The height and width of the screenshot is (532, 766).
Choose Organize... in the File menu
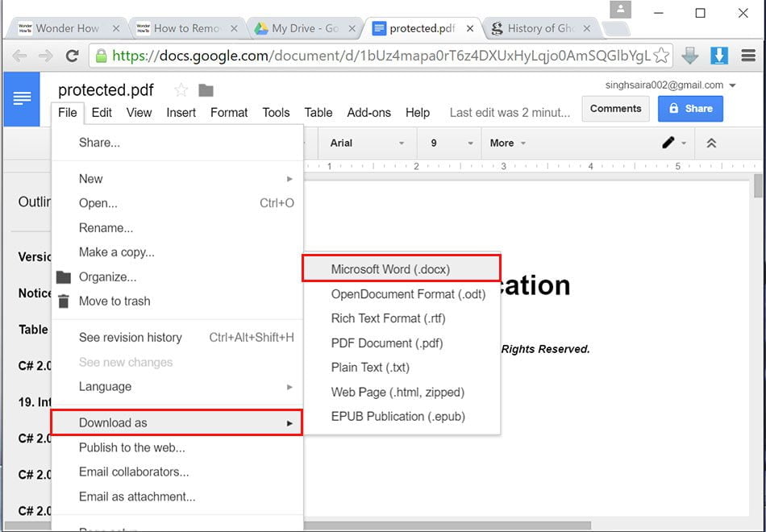point(177,277)
